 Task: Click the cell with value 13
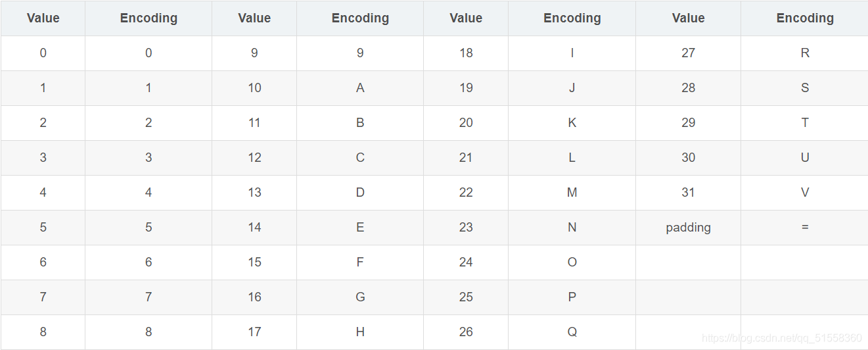(254, 193)
